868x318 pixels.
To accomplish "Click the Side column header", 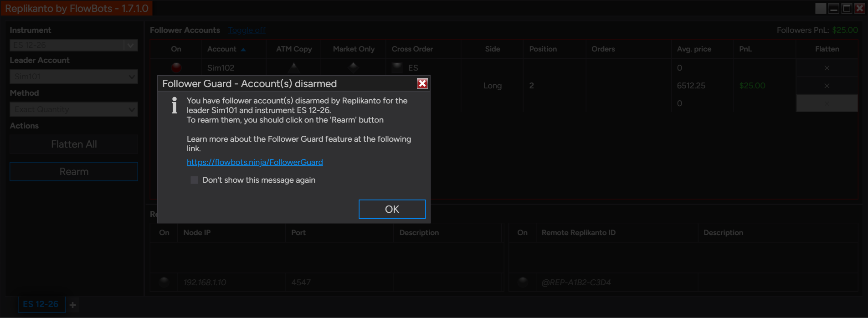I will click(x=493, y=49).
